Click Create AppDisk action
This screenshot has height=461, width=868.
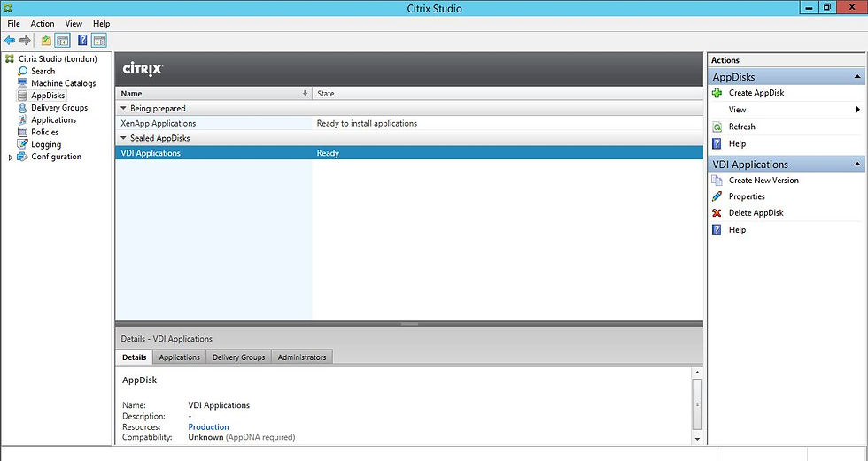[756, 93]
